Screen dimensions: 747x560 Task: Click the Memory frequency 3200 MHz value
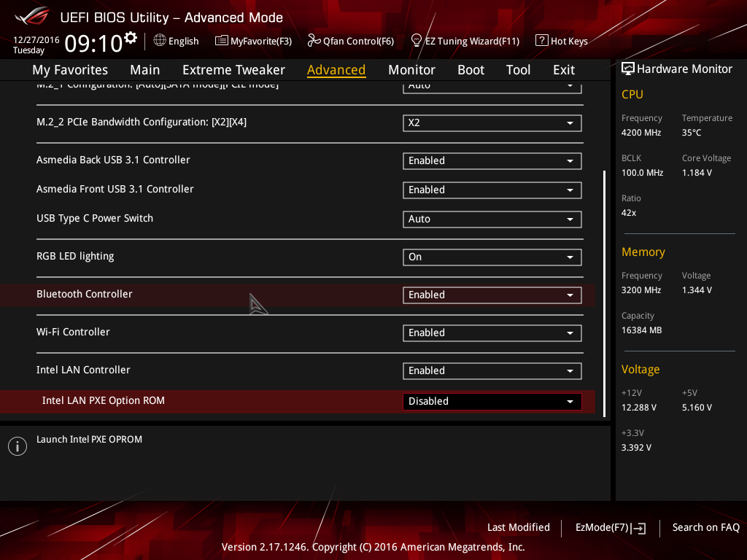click(640, 290)
